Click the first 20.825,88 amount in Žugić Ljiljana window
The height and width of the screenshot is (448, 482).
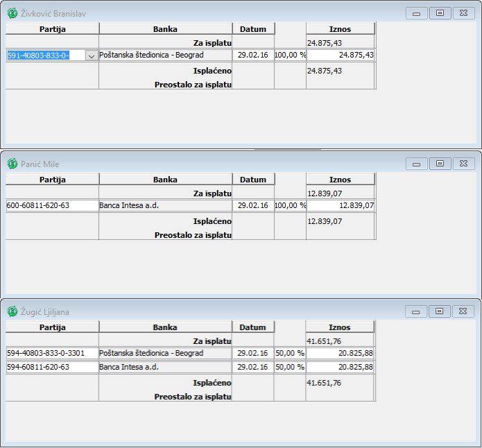341,354
